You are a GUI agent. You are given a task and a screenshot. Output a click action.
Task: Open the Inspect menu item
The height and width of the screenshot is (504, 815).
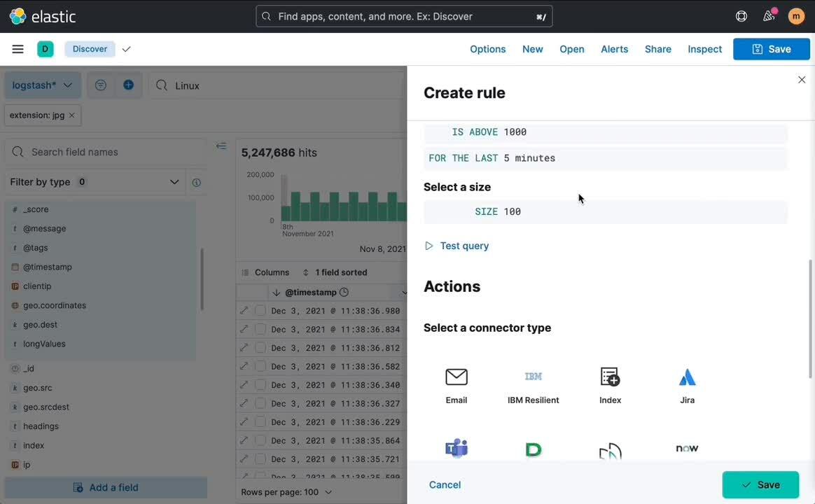click(x=704, y=49)
